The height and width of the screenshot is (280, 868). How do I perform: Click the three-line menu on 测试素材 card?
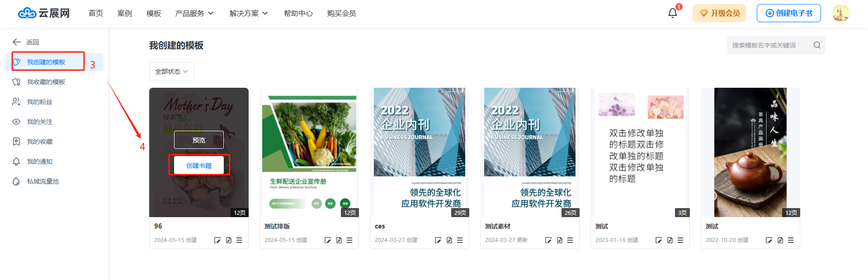570,240
